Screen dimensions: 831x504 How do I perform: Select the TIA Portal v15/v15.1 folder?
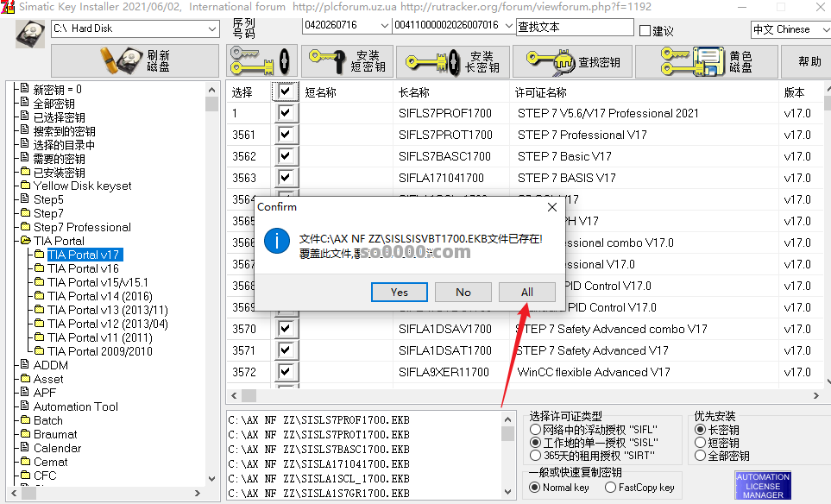(98, 282)
